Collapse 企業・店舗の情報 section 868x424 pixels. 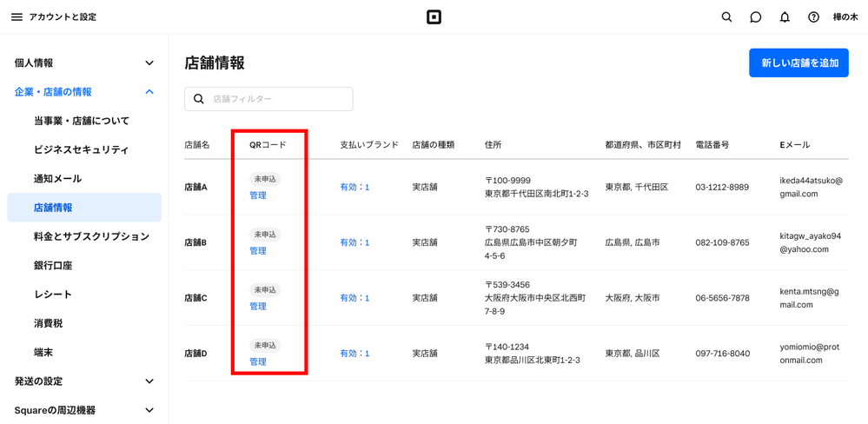84,92
